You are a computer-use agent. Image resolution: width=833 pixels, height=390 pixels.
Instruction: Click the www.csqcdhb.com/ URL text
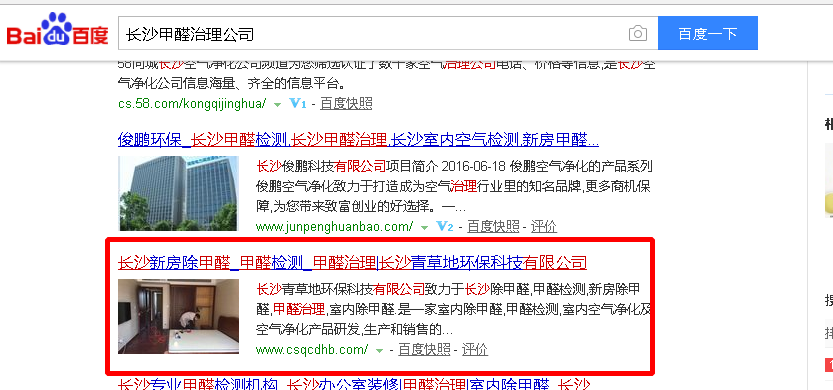[x=312, y=350]
